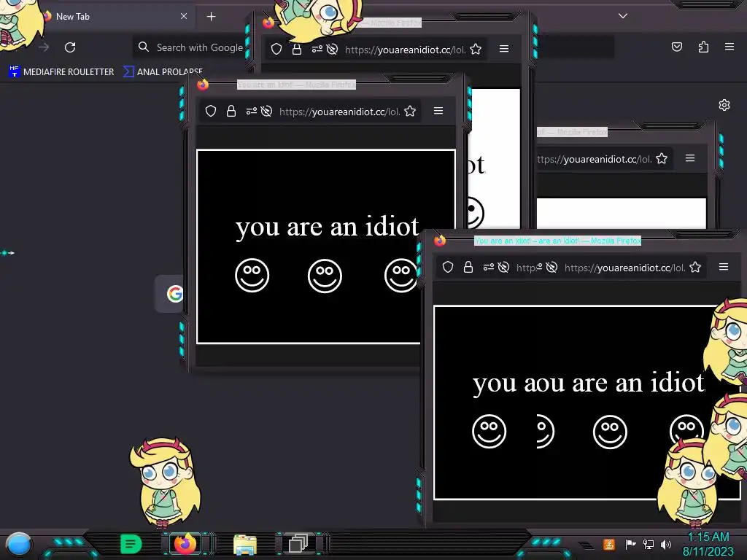Viewport: 747px width, 560px height.
Task: Open the hamburger menu in the topmost youareanidiot window
Action: click(504, 49)
